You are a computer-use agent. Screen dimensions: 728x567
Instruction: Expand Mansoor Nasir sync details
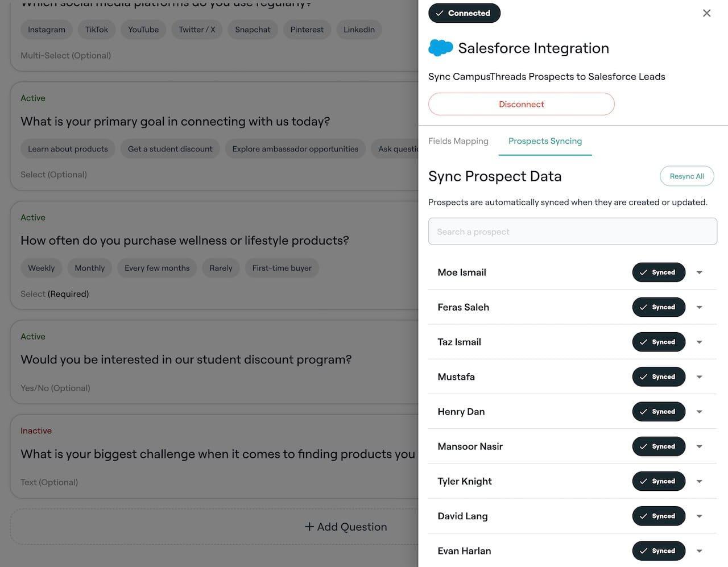(699, 446)
